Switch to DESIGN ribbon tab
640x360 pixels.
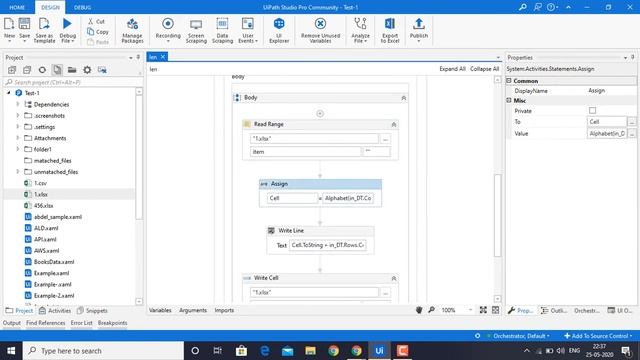(x=51, y=7)
